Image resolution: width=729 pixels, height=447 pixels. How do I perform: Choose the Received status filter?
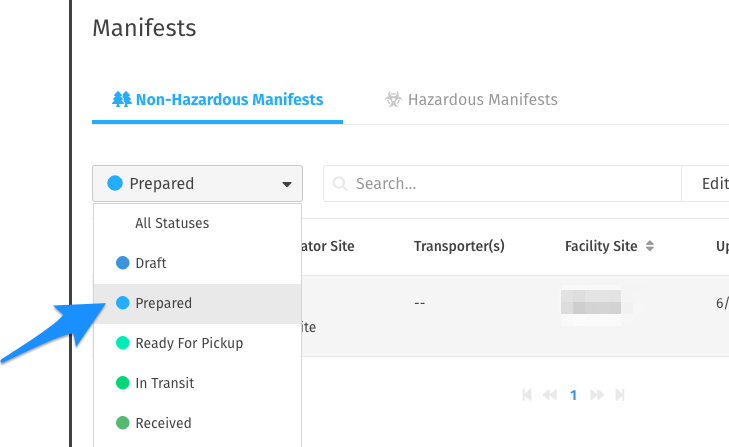pyautogui.click(x=163, y=424)
